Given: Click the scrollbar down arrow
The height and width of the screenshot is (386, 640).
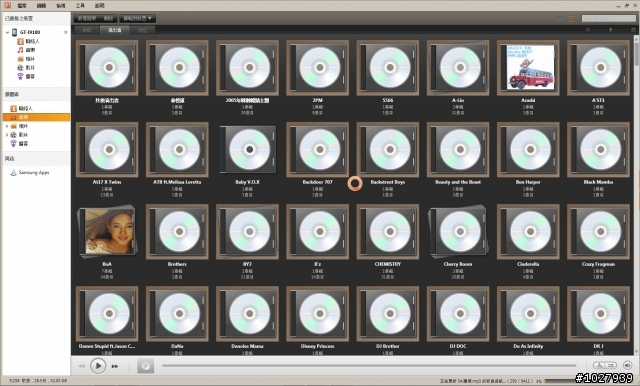Looking at the screenshot, I should click(x=636, y=352).
